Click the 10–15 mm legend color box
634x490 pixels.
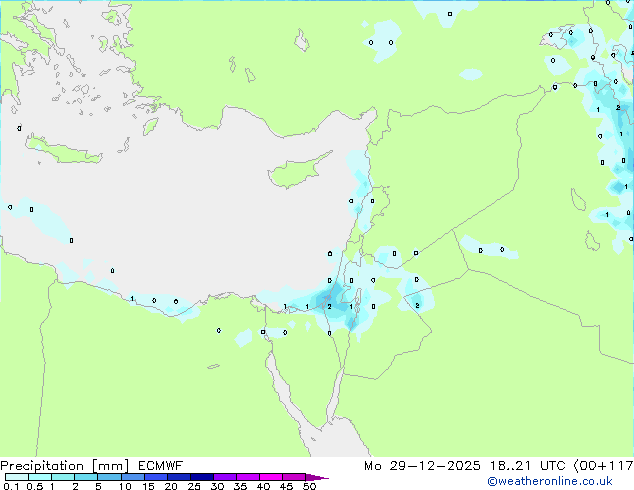[132, 477]
